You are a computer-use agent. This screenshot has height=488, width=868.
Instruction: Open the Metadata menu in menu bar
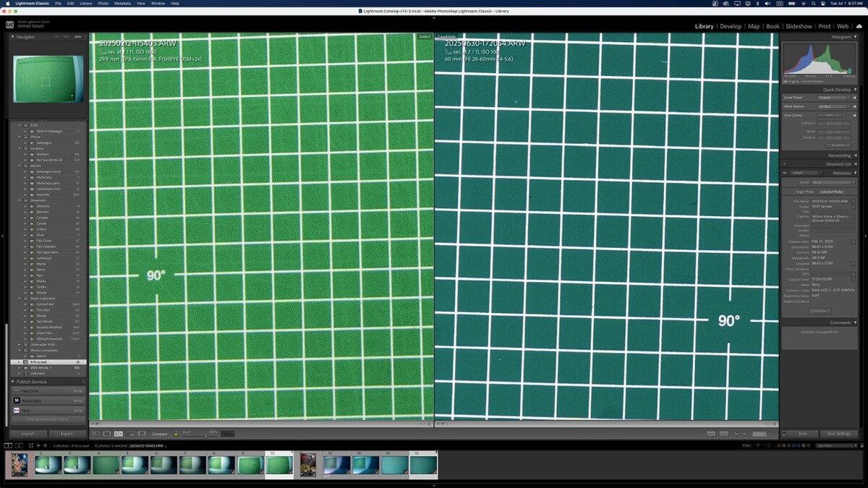click(x=122, y=4)
